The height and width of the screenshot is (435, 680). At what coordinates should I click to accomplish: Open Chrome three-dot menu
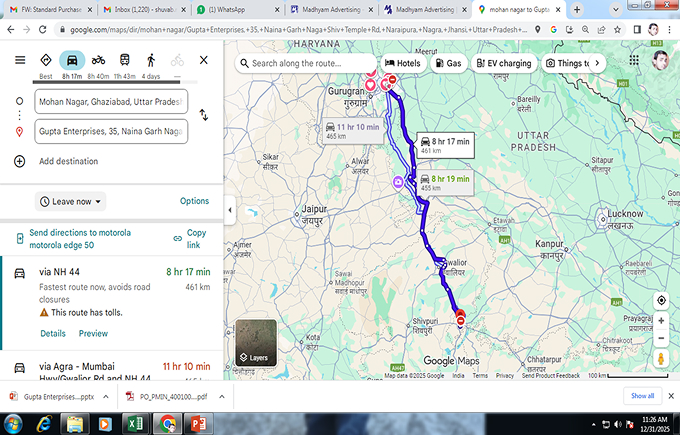click(670, 29)
